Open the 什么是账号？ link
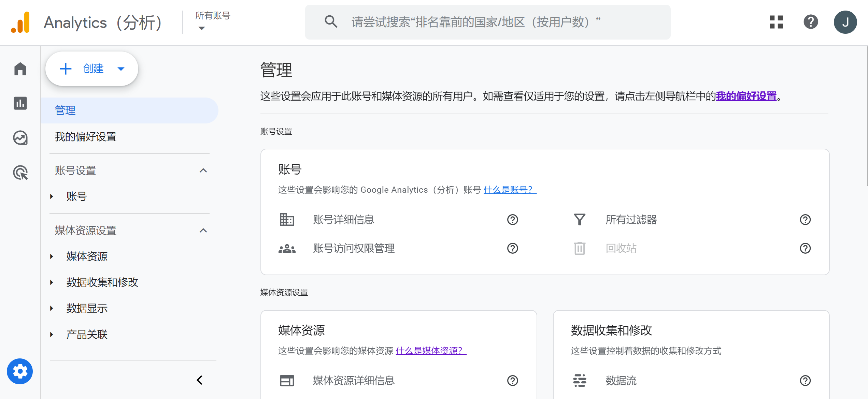The height and width of the screenshot is (399, 868). click(x=510, y=190)
